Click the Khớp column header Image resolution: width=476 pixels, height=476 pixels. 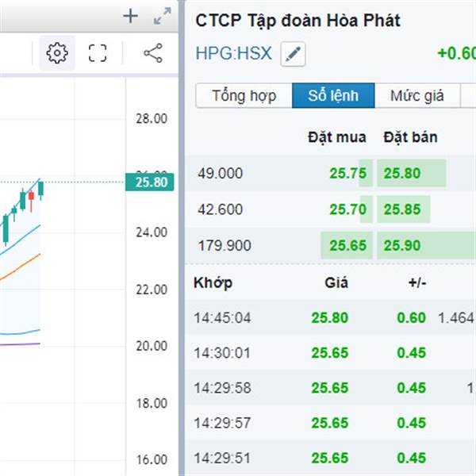(213, 283)
